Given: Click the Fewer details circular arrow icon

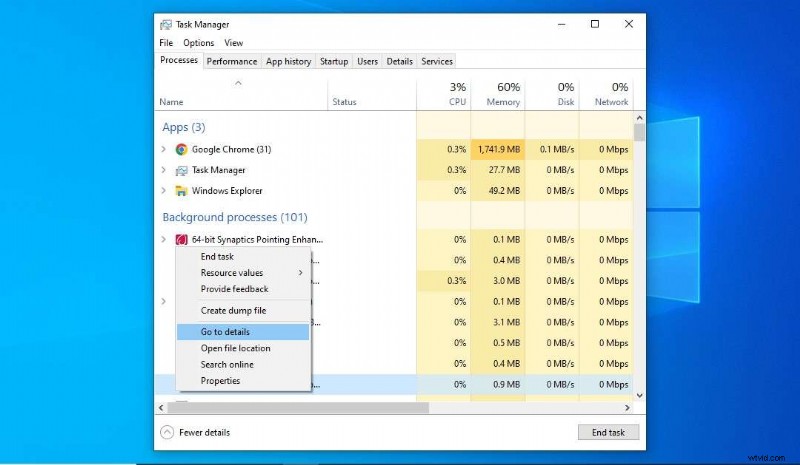Looking at the screenshot, I should (x=166, y=432).
